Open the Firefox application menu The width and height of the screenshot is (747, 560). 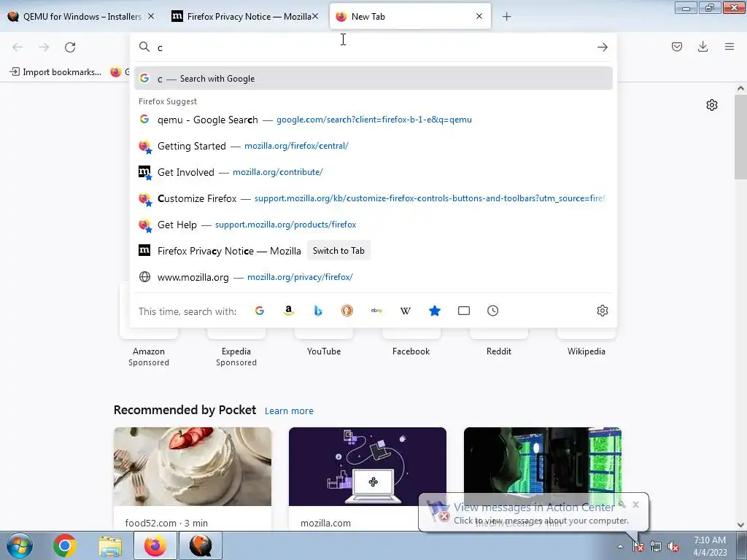pyautogui.click(x=729, y=47)
